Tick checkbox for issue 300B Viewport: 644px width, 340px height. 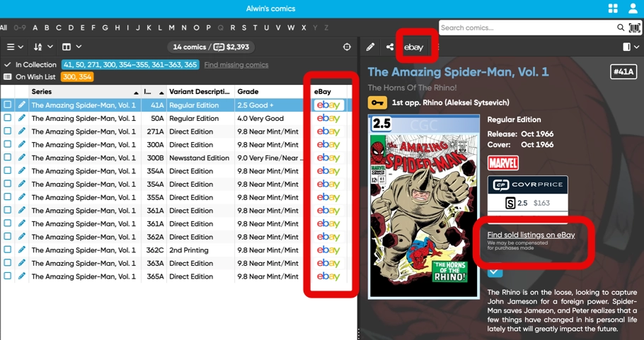(x=7, y=158)
